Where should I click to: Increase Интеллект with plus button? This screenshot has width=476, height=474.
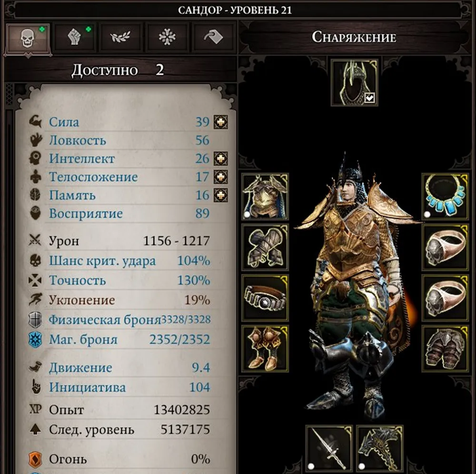pos(221,158)
